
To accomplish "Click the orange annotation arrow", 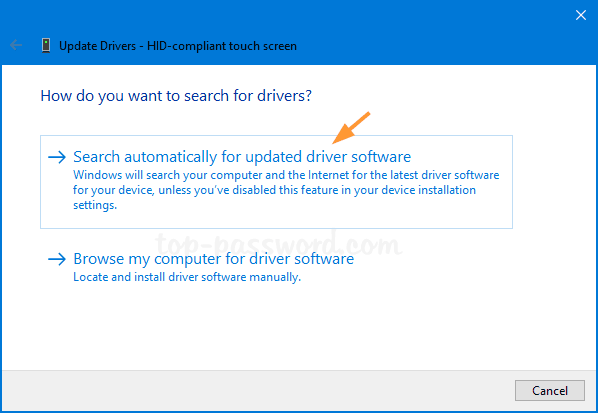I will point(351,128).
